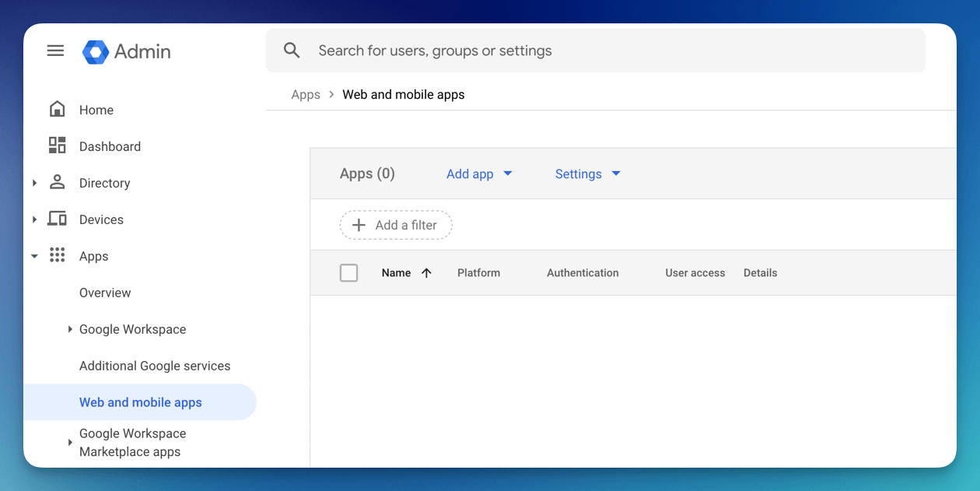Click the Directory person icon
This screenshot has width=980, height=491.
click(x=58, y=182)
